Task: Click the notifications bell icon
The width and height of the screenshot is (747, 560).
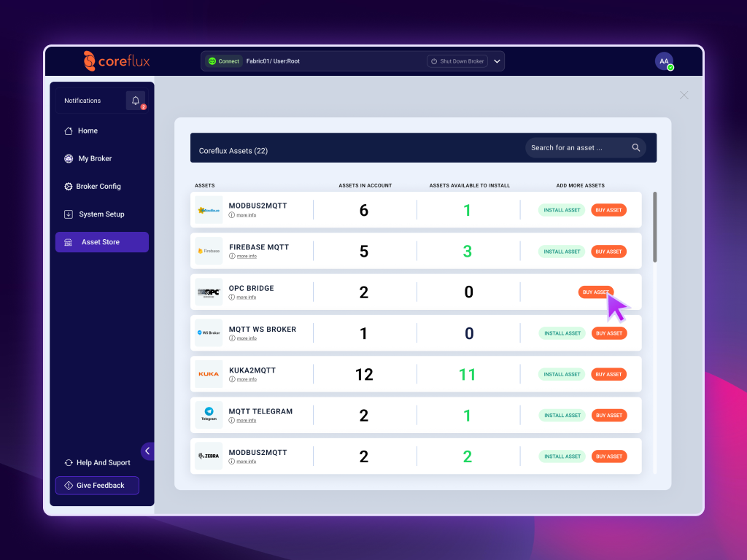Action: point(136,101)
